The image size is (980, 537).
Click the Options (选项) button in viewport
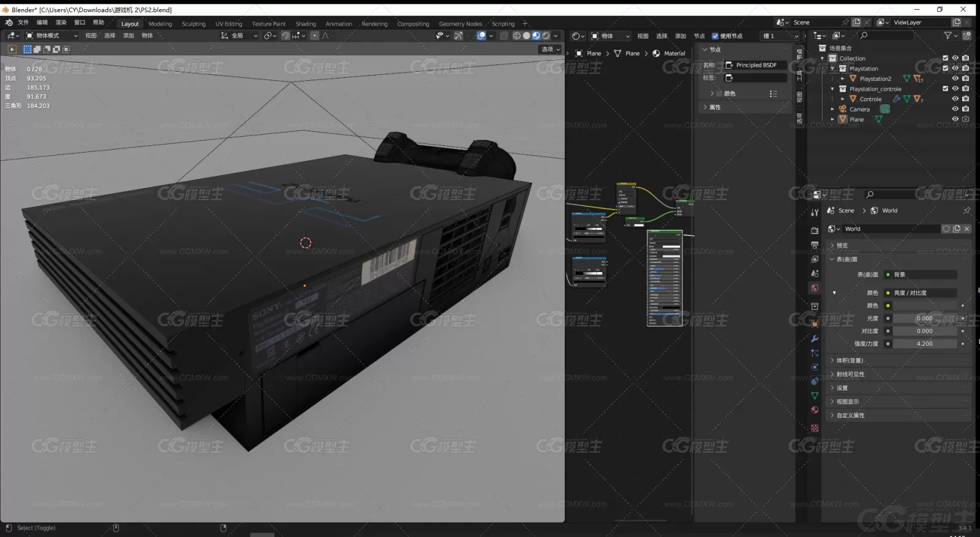551,49
